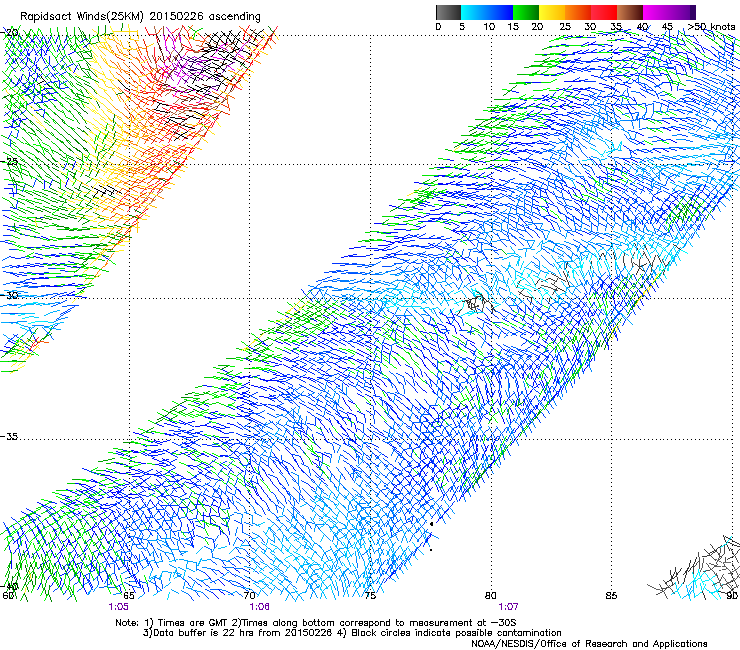Screen dimensions: 740x650
Task: Click the longitude label 70
Action: pos(249,596)
